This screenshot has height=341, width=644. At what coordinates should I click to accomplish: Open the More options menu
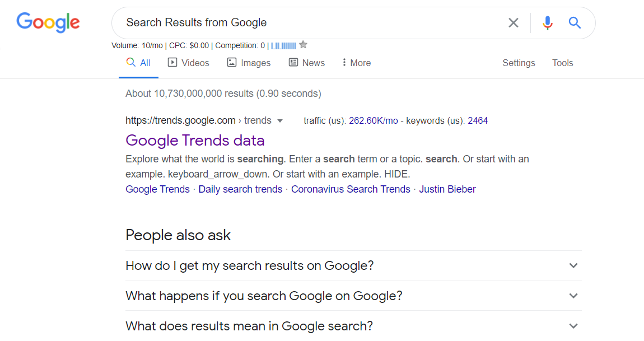pyautogui.click(x=356, y=63)
